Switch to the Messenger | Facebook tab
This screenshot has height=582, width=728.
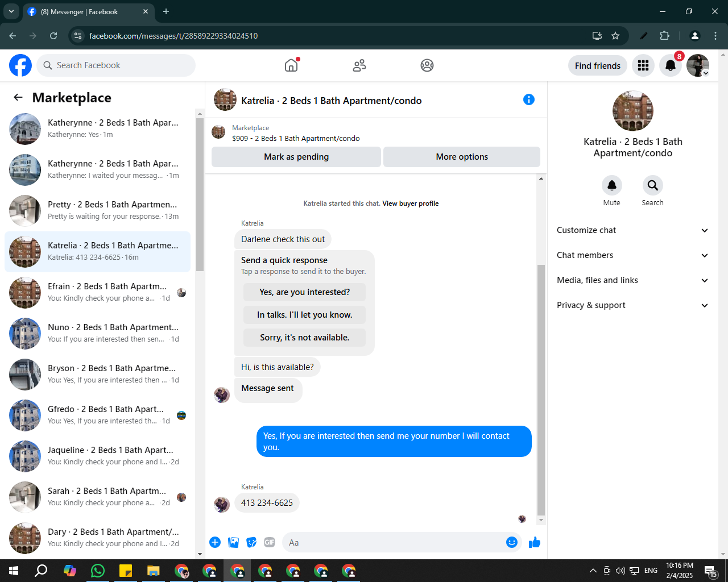point(88,11)
